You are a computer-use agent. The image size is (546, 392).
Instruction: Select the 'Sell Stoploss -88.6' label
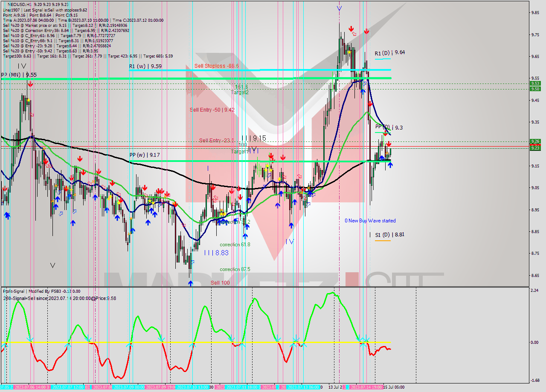coord(216,66)
